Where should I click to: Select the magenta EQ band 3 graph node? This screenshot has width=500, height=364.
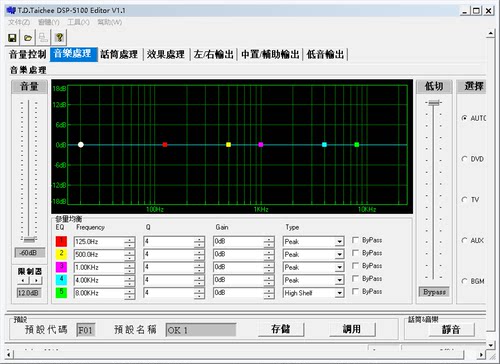261,145
